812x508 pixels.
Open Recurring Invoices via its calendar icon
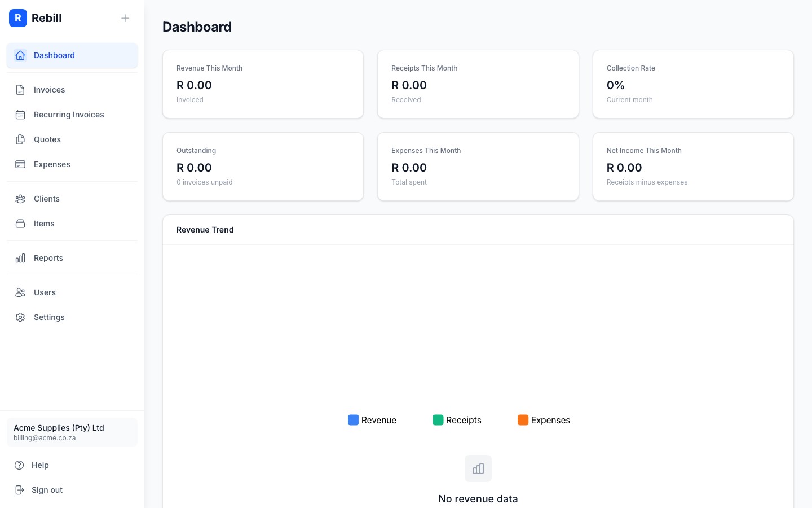20,115
